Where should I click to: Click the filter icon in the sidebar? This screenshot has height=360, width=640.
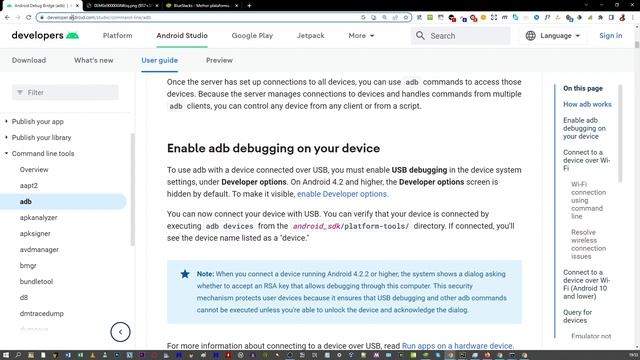pos(20,93)
